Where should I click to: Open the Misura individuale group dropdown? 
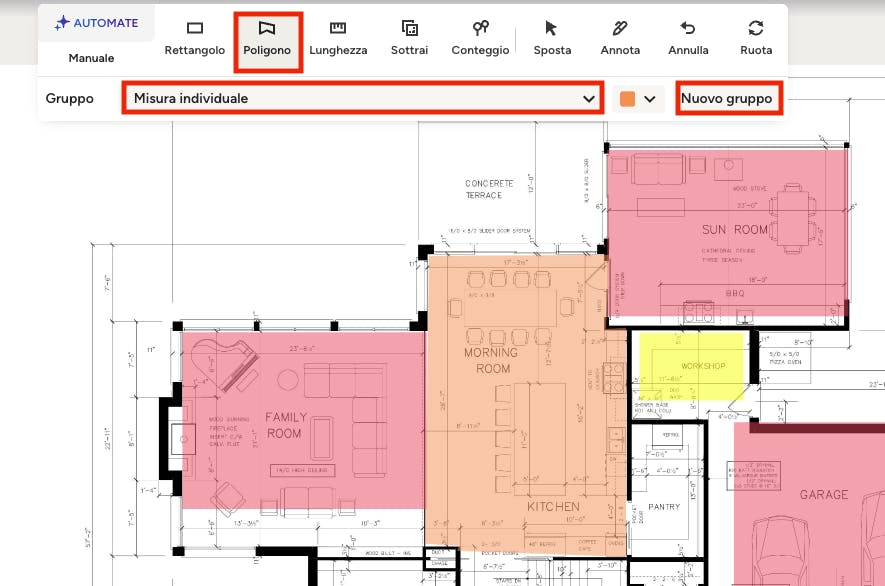pyautogui.click(x=362, y=99)
